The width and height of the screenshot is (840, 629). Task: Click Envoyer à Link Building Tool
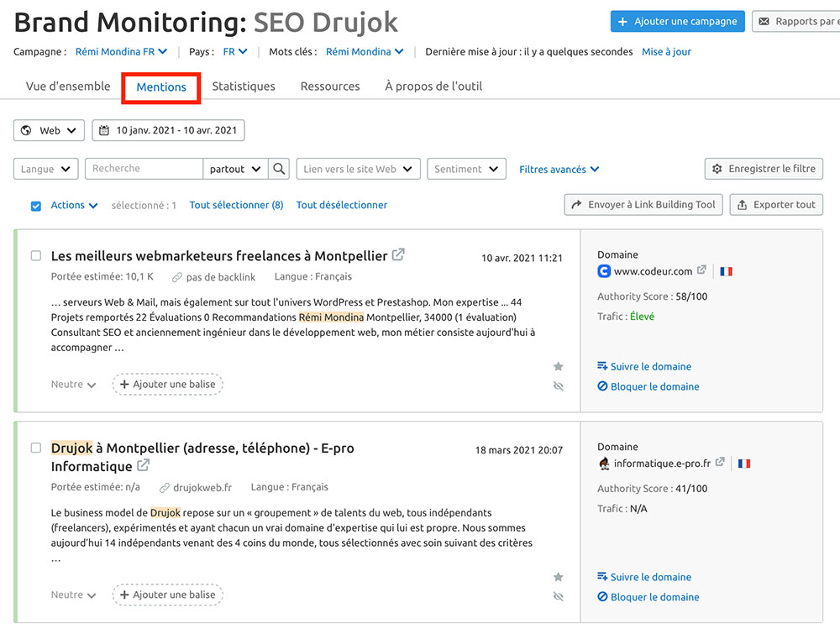click(643, 205)
